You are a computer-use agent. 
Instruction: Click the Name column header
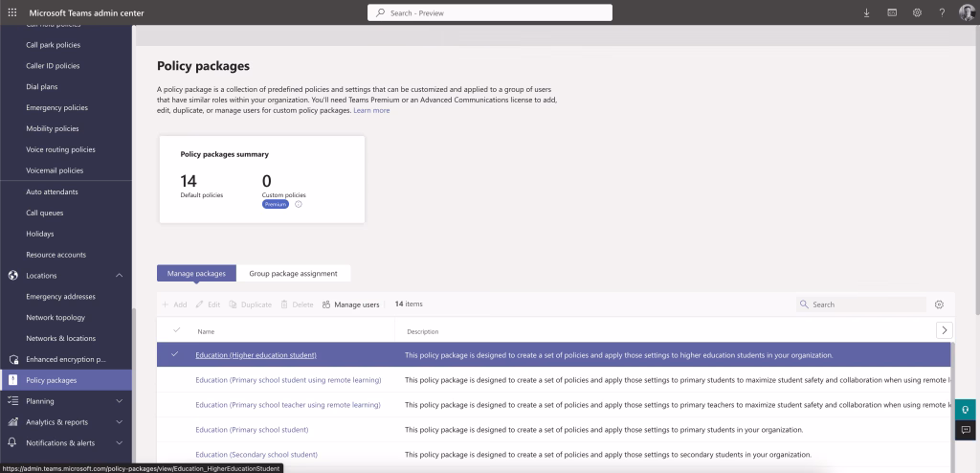[206, 331]
